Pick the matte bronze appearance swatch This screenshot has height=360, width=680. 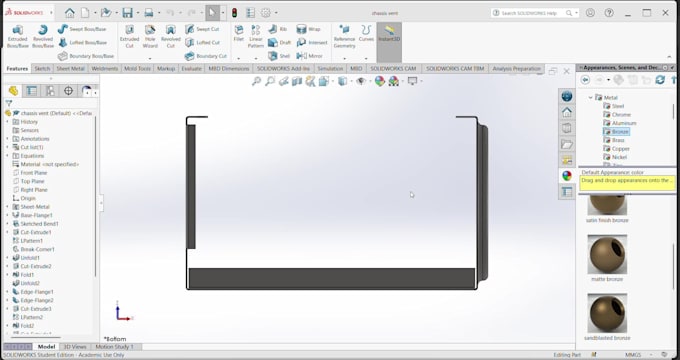click(x=607, y=255)
